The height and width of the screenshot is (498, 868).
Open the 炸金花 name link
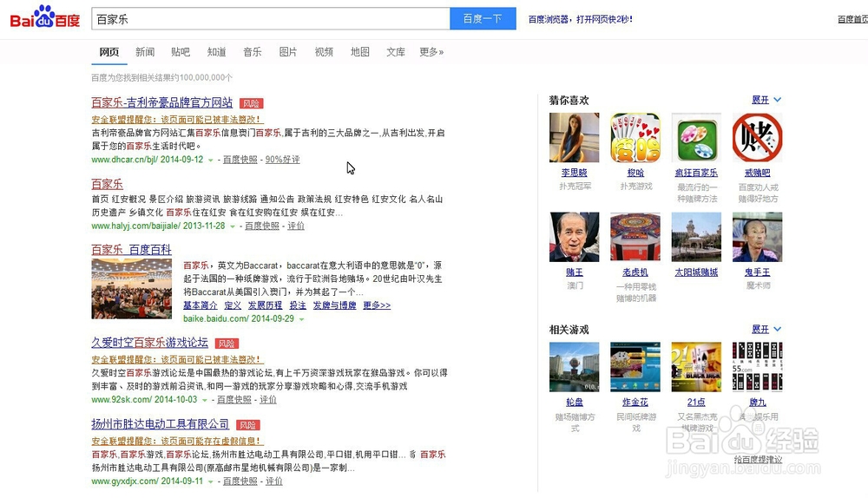click(635, 403)
